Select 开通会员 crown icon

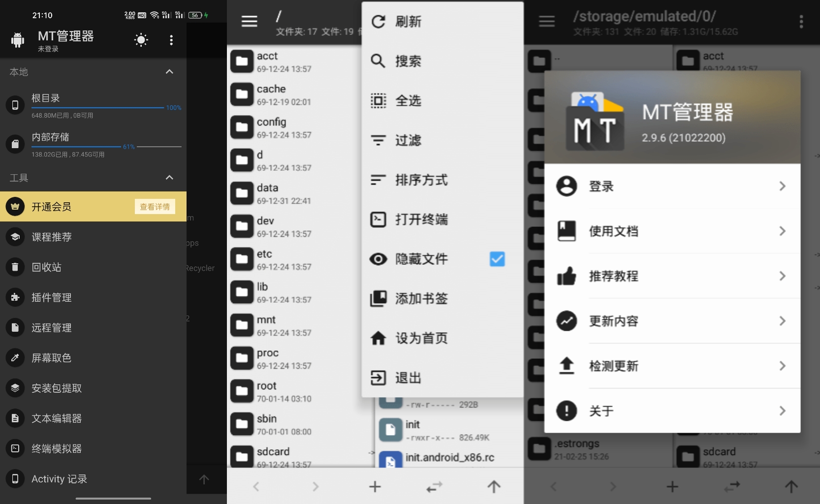tap(15, 207)
